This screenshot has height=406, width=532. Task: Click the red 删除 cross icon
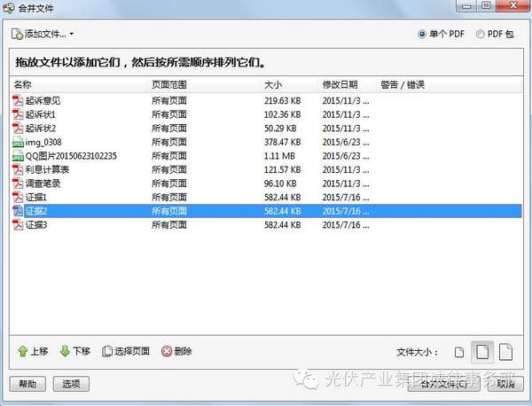[167, 351]
